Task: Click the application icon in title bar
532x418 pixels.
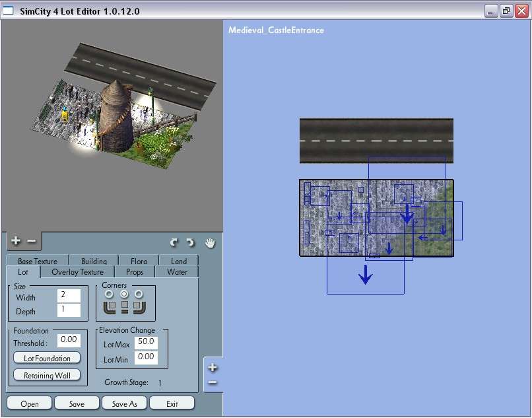Action: pyautogui.click(x=8, y=11)
